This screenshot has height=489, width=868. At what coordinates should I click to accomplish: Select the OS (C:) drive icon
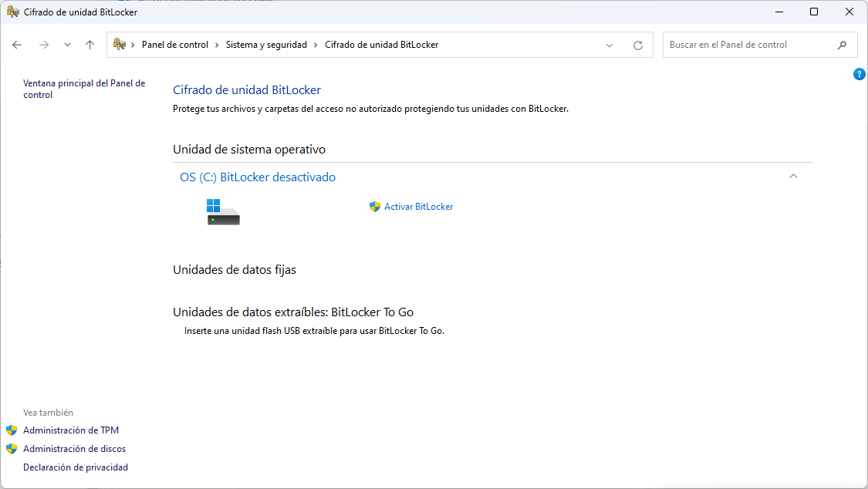222,211
